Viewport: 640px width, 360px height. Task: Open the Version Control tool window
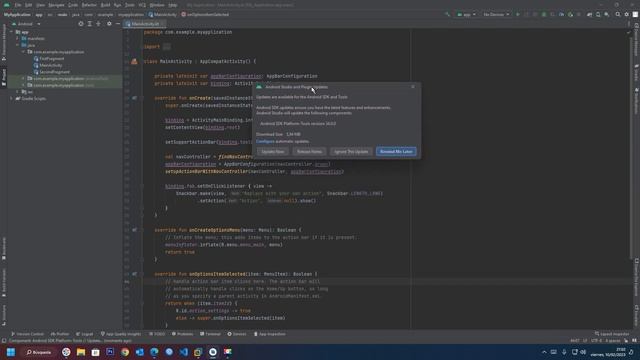click(x=27, y=334)
